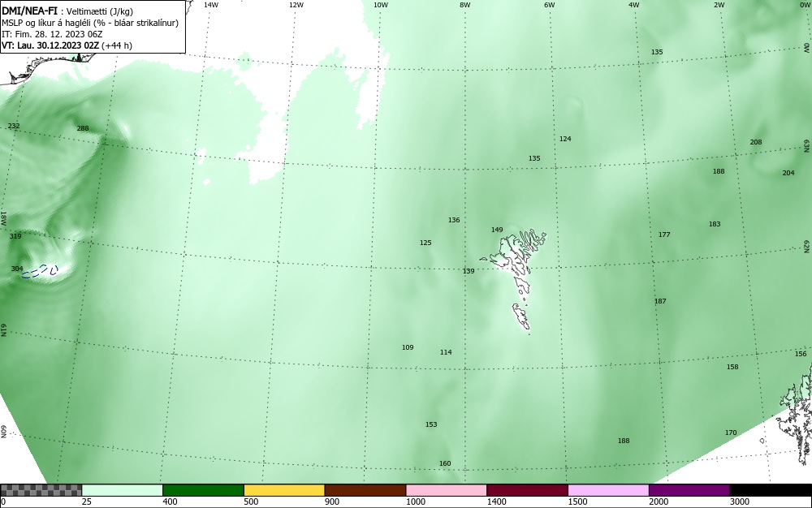Screen dimensions: 812x508
Task: Click the 6W longitude label
Action: [550, 5]
